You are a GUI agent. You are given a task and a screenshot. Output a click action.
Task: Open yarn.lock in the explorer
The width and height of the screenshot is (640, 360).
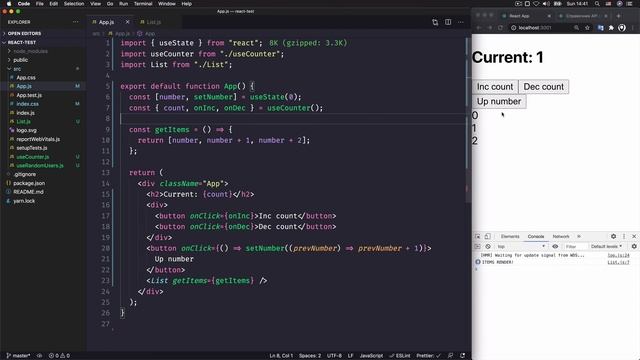tap(24, 201)
